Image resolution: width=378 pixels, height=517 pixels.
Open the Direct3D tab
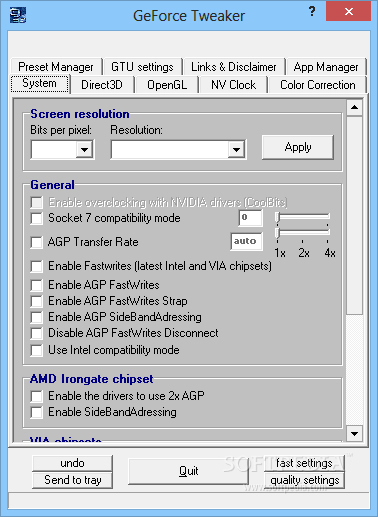pos(102,85)
